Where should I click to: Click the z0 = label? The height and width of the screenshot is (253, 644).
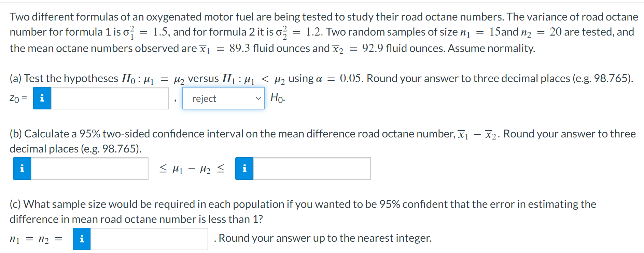point(18,98)
